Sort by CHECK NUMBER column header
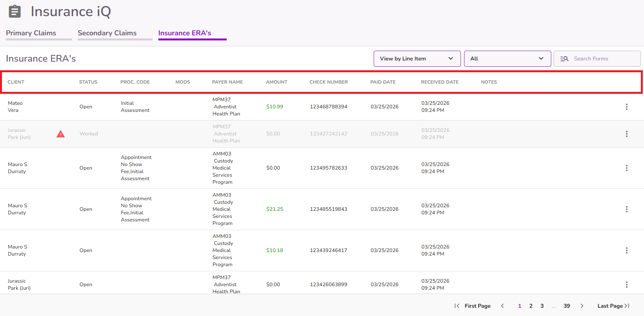 point(328,82)
